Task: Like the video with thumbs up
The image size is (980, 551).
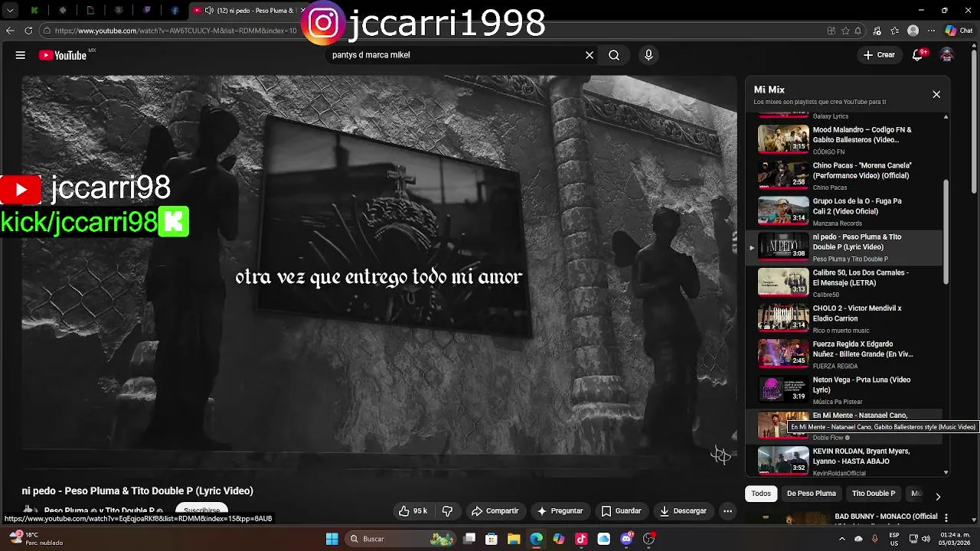Action: point(413,511)
